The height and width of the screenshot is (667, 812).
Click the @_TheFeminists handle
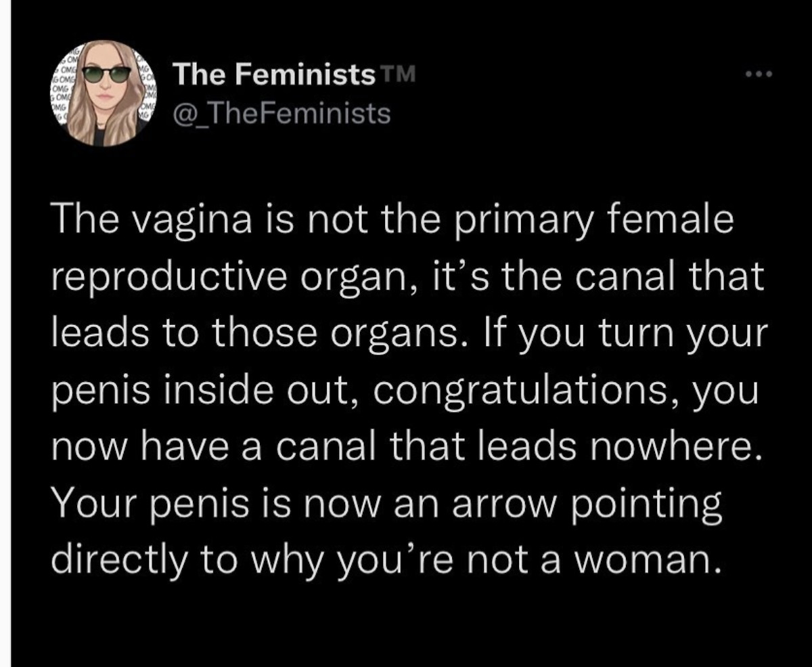point(281,113)
